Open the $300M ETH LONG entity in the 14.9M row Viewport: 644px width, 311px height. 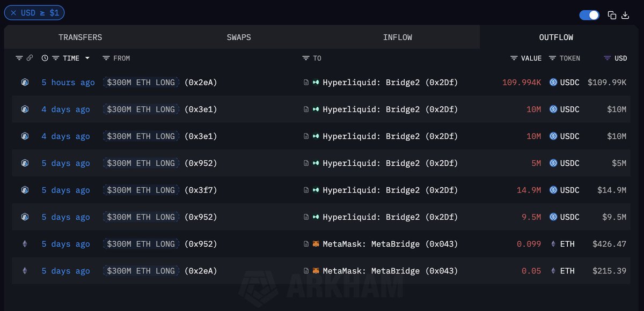141,190
